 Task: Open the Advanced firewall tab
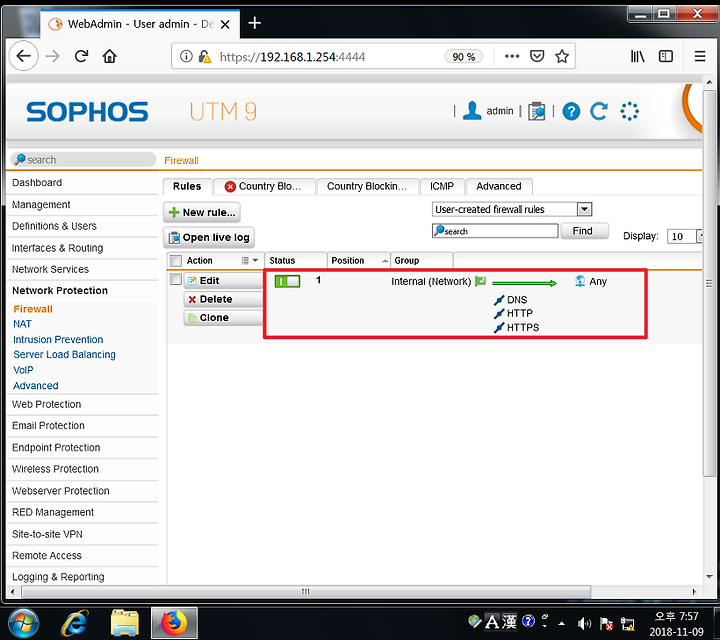coord(499,186)
